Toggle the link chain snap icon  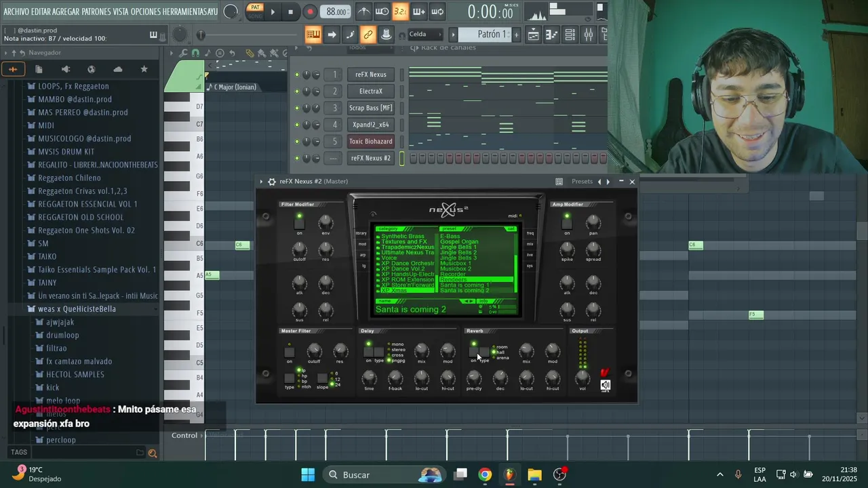(368, 35)
